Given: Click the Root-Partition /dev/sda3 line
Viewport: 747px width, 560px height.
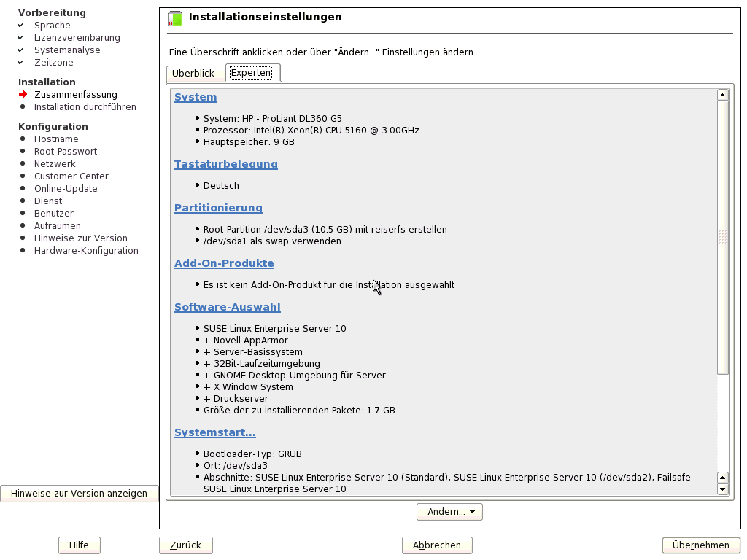Looking at the screenshot, I should click(x=325, y=230).
